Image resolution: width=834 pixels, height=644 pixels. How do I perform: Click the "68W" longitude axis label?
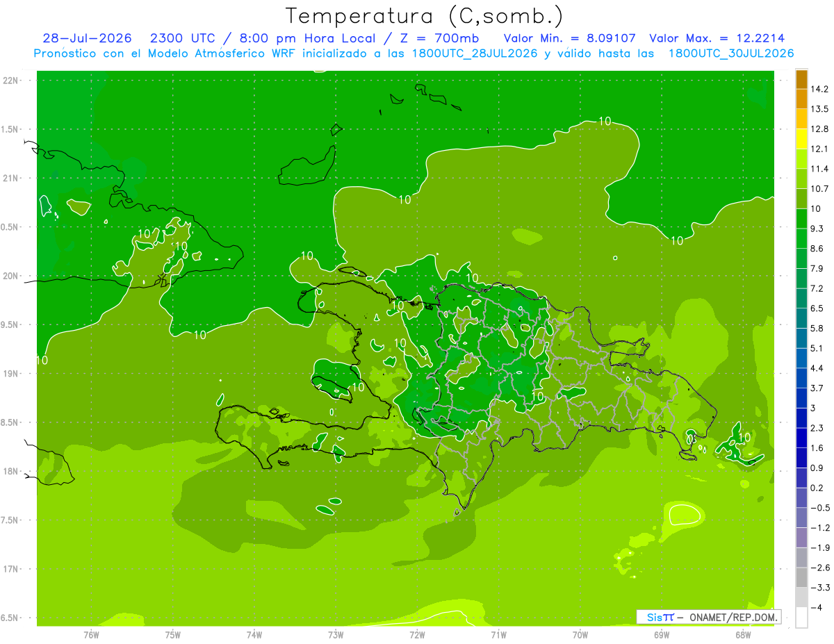(742, 634)
